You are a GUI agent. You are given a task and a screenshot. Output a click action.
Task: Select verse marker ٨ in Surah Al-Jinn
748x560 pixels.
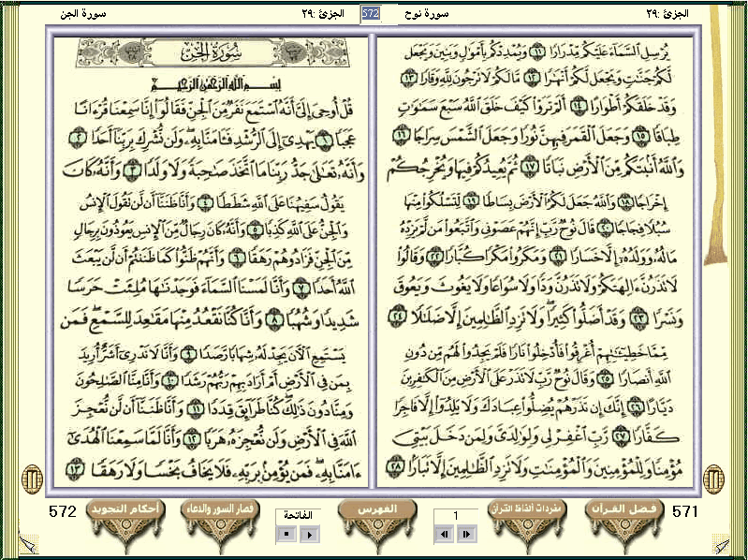point(274,321)
